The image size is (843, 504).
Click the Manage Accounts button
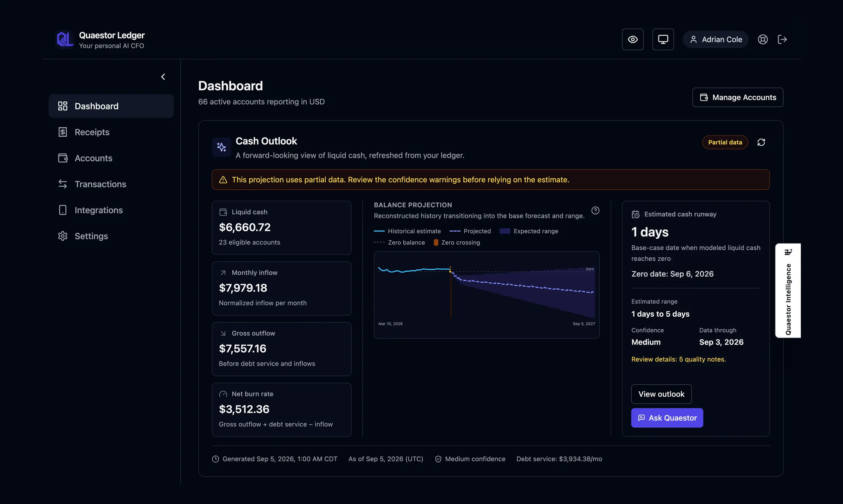point(737,97)
